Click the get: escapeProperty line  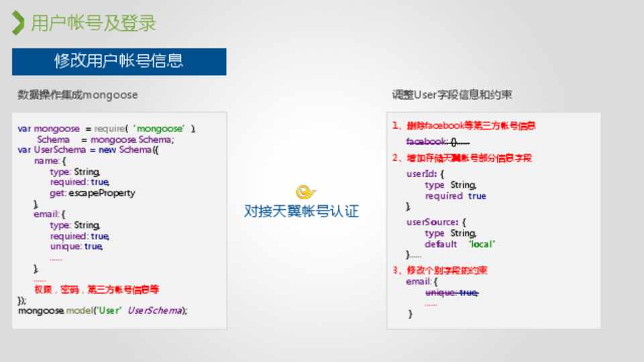(x=92, y=193)
